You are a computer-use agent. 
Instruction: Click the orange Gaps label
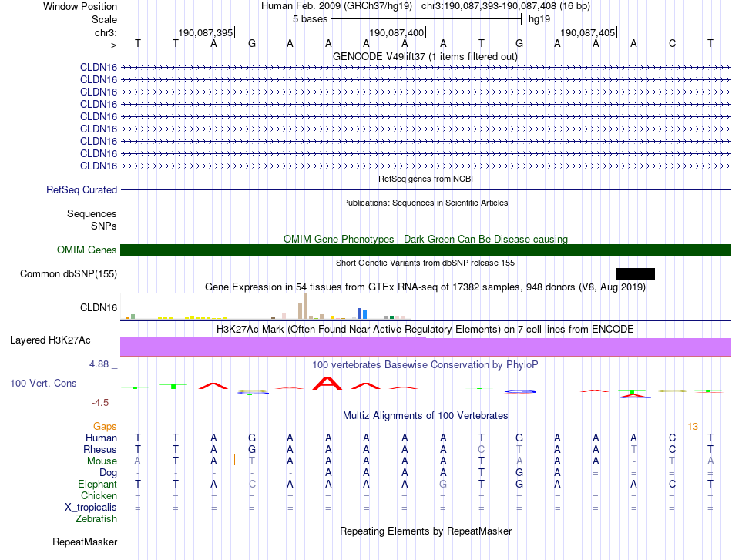(105, 426)
